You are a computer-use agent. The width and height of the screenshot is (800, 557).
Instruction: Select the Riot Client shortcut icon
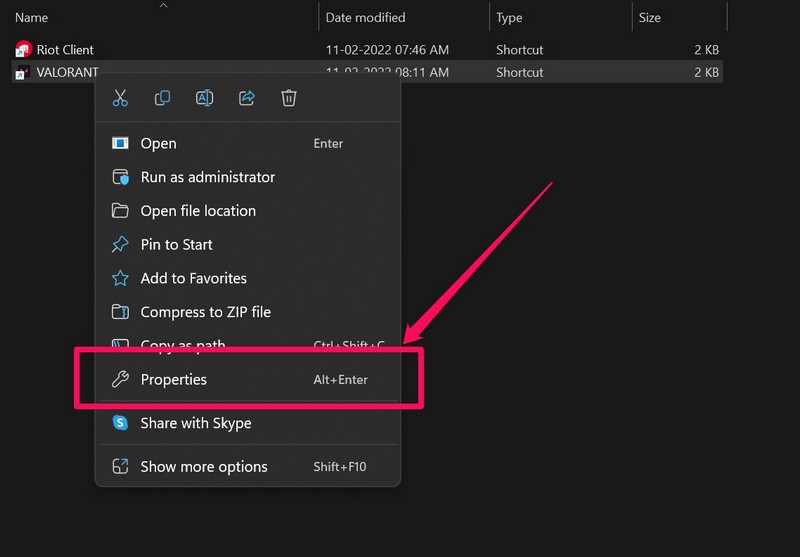23,50
